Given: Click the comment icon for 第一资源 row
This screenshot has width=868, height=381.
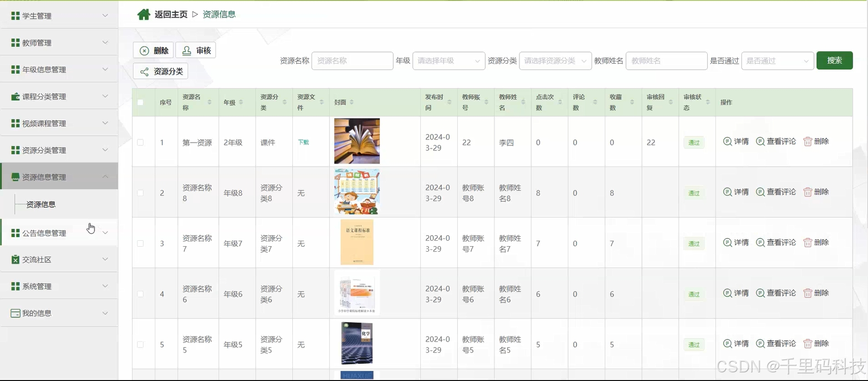Looking at the screenshot, I should 760,141.
